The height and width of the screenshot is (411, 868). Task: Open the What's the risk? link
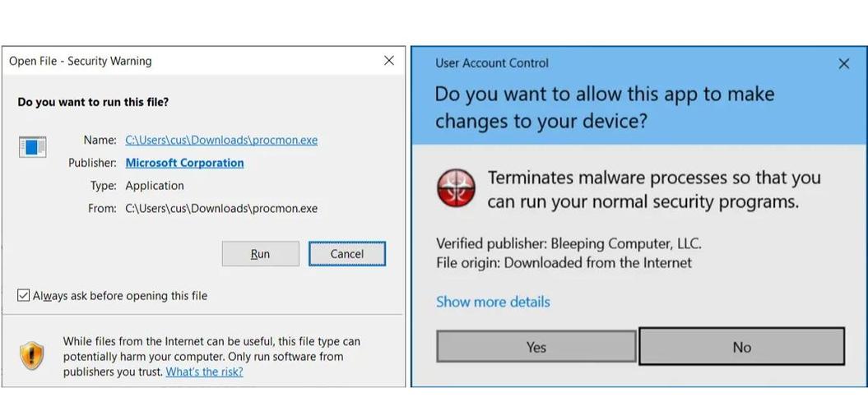204,372
